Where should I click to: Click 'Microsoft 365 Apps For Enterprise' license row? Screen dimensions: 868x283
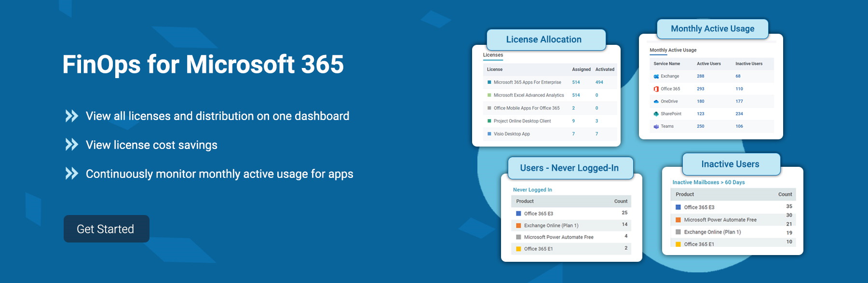tap(550, 82)
